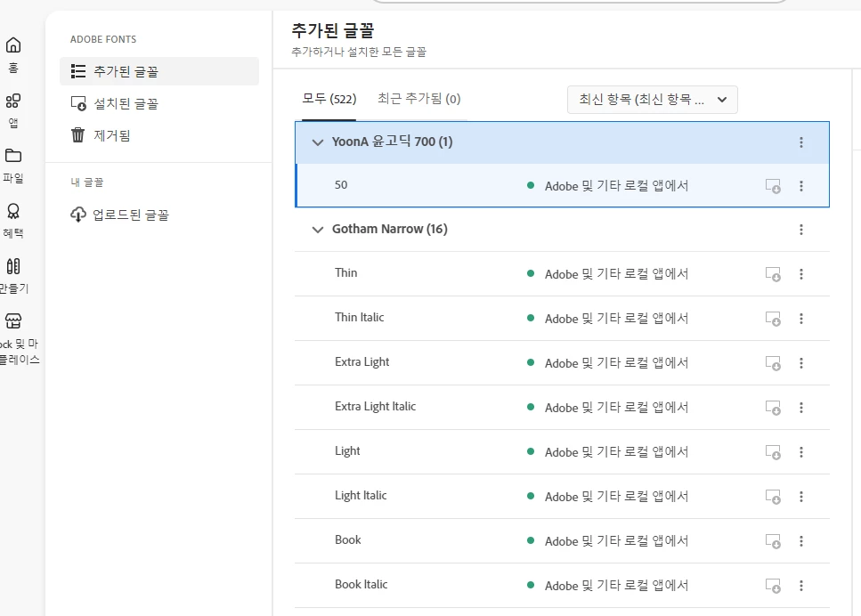
Task: Select the Thin Italic style name
Action: (x=359, y=317)
